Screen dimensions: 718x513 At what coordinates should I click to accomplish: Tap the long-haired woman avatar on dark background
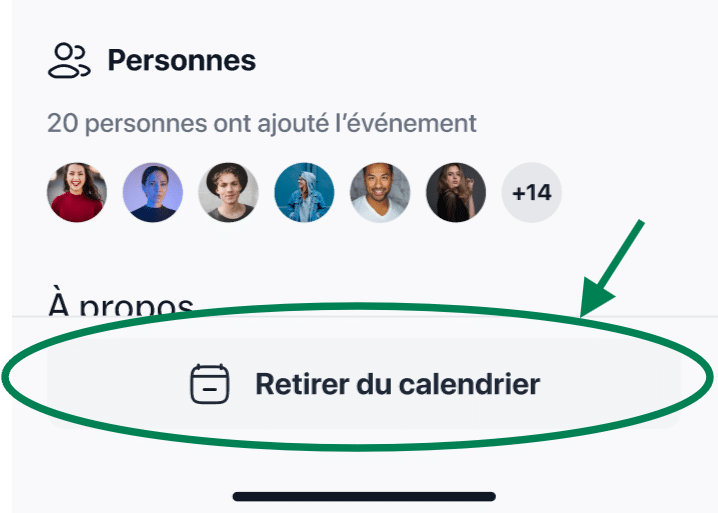pyautogui.click(x=456, y=192)
